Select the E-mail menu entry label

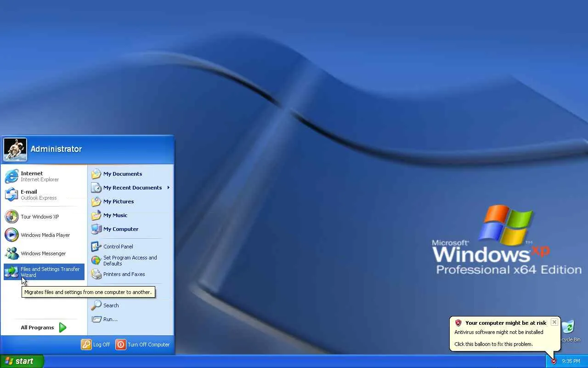click(x=29, y=192)
